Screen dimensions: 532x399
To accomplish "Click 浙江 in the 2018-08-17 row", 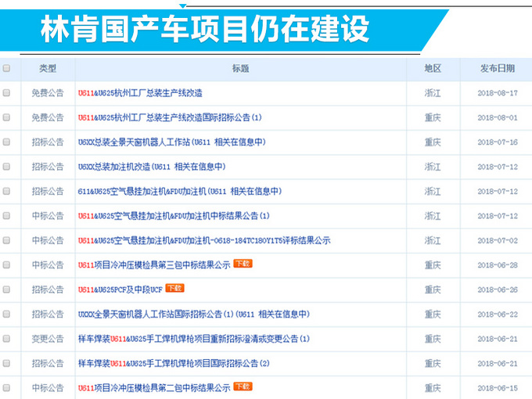I will click(x=433, y=93).
